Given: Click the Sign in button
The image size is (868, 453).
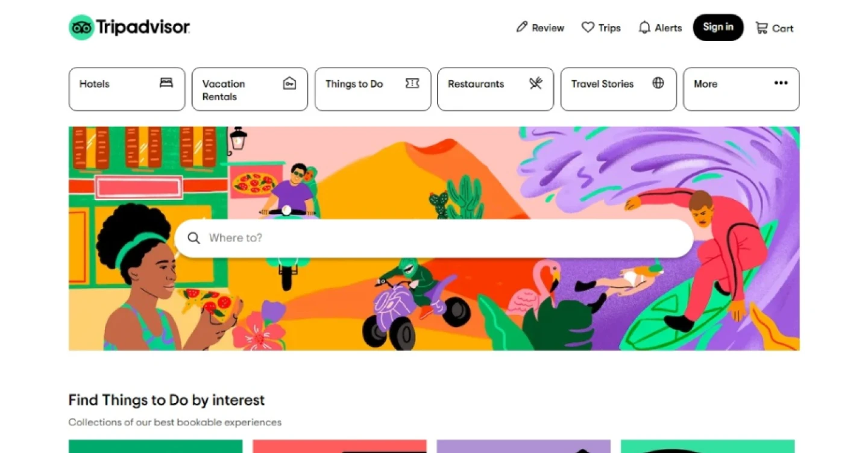Looking at the screenshot, I should click(718, 27).
